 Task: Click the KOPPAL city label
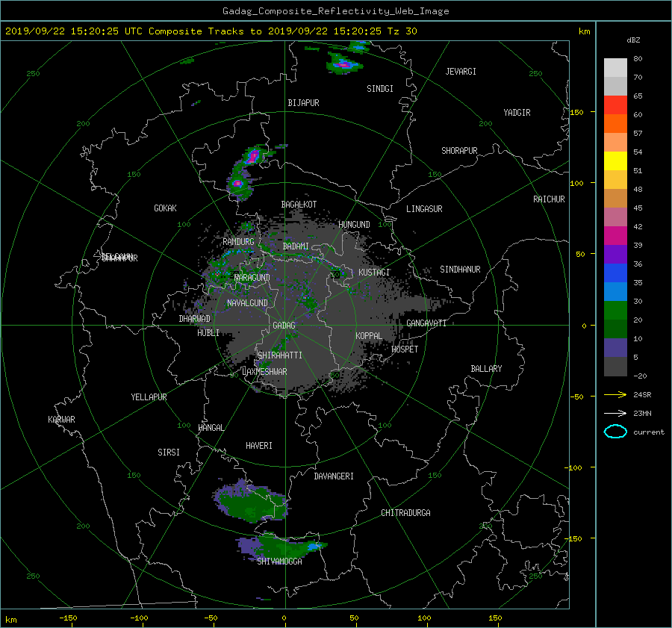[x=369, y=336]
